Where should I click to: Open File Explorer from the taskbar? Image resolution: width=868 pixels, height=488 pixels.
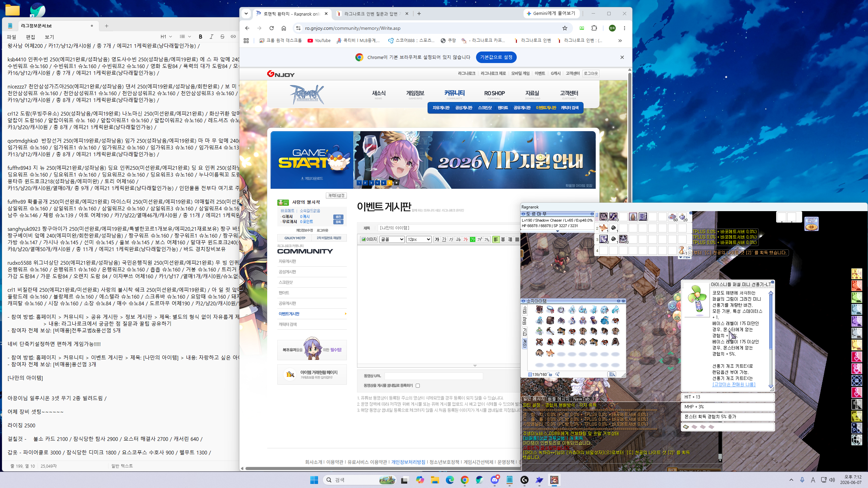pos(435,480)
